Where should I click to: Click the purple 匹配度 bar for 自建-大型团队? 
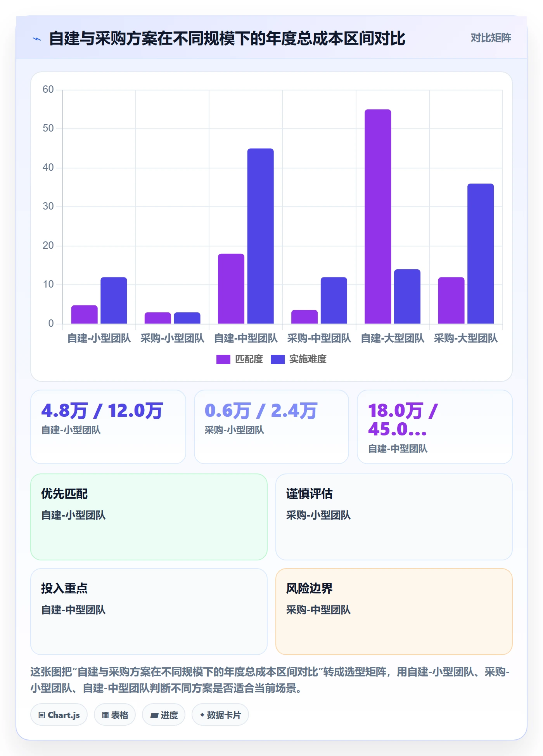378,217
